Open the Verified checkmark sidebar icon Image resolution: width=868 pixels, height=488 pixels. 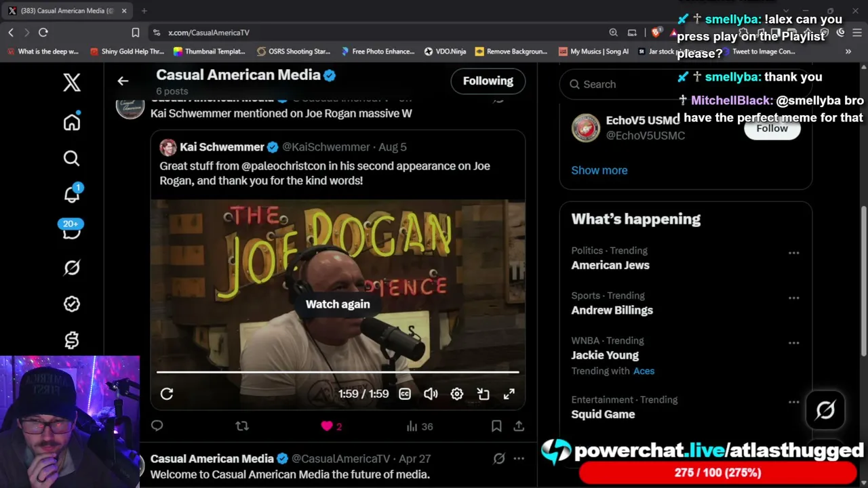pyautogui.click(x=72, y=304)
